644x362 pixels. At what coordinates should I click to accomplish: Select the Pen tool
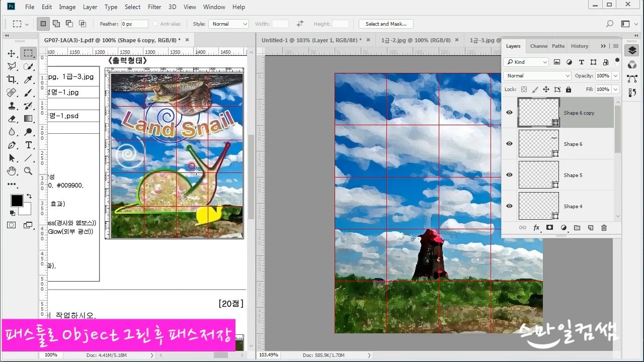12,145
